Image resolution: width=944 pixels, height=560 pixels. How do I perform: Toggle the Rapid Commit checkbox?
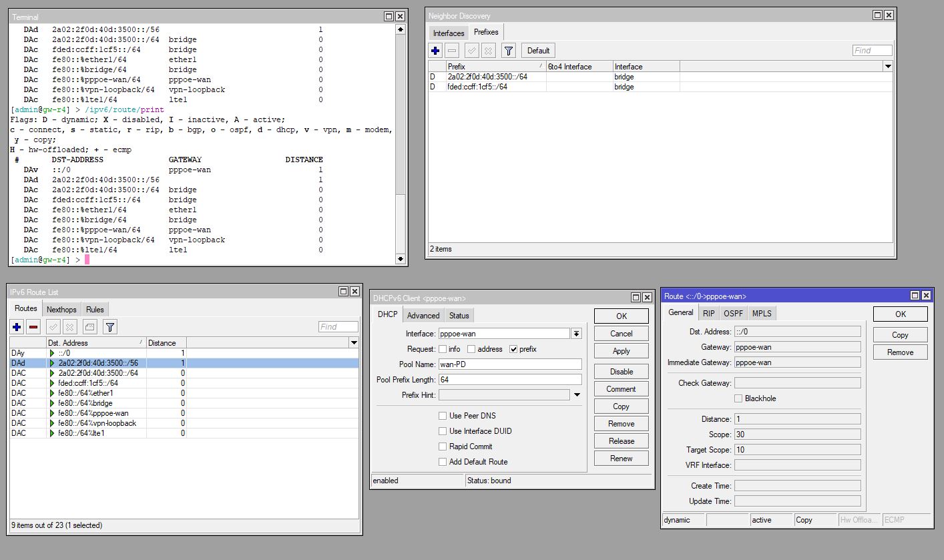point(443,447)
